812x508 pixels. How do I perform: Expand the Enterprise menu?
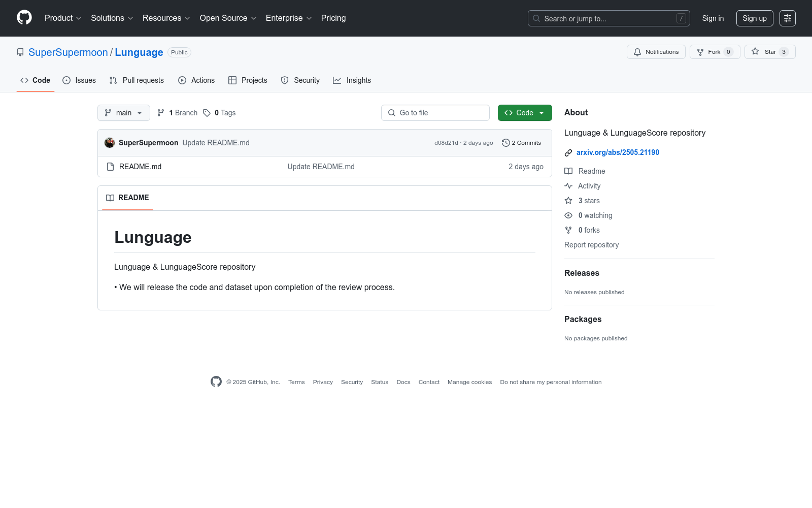(x=289, y=18)
